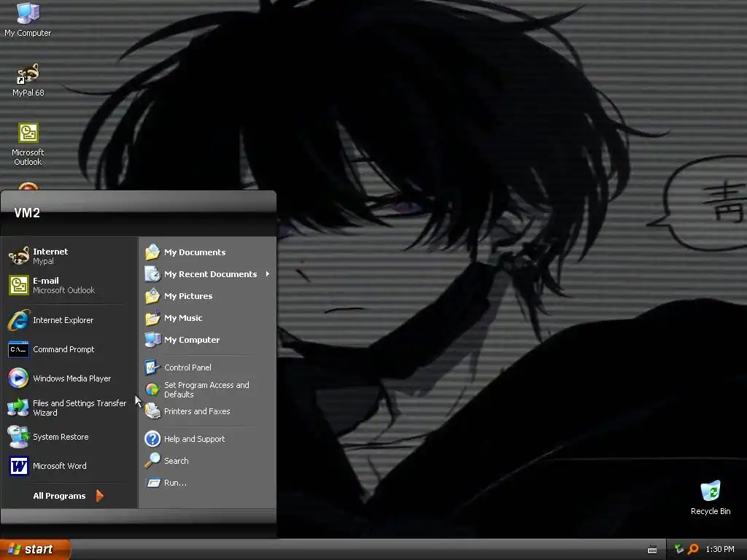The height and width of the screenshot is (560, 747).
Task: Open Control Panel
Action: click(x=208, y=367)
